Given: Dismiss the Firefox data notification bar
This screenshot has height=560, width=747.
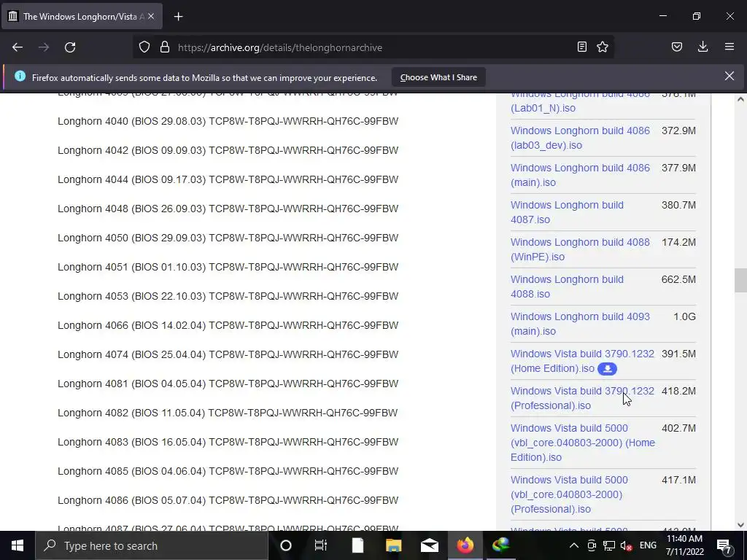Looking at the screenshot, I should click(729, 76).
